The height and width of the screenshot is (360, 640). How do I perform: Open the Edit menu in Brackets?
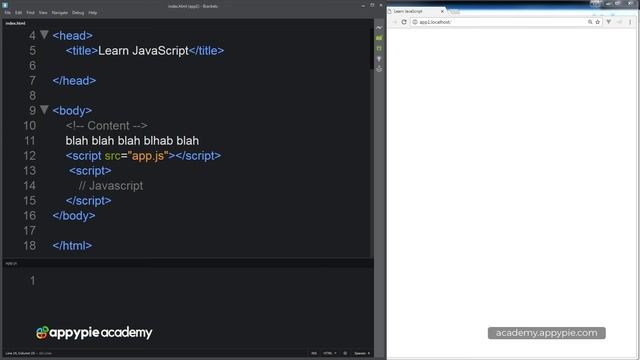click(x=19, y=13)
